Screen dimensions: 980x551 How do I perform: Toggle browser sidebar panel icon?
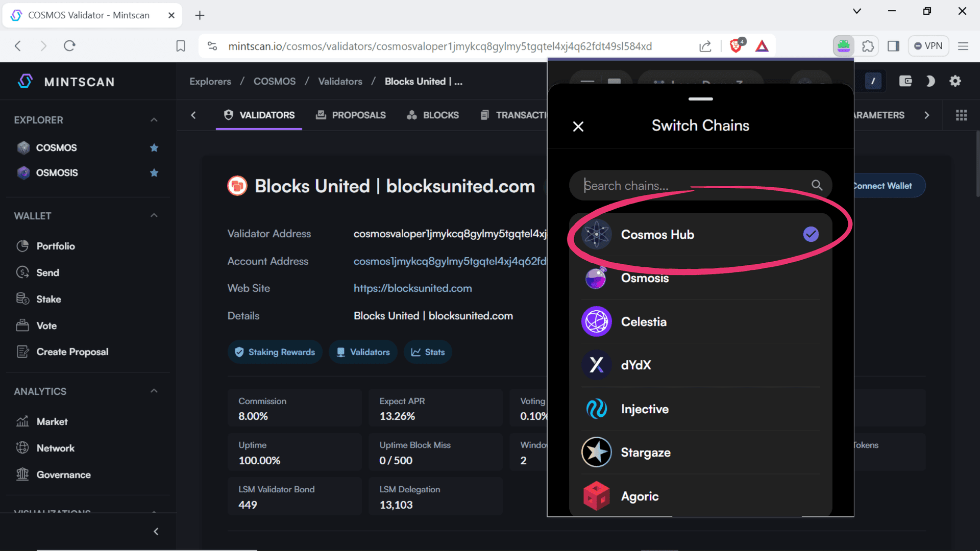893,46
